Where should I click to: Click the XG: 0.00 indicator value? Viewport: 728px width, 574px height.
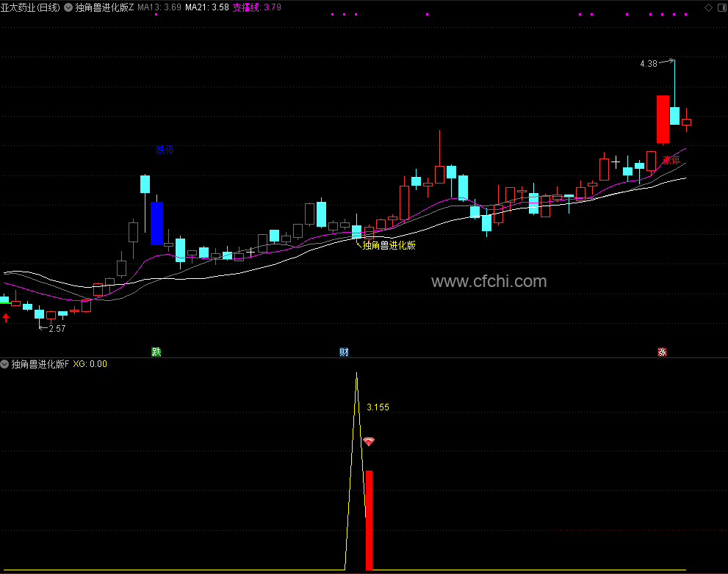[x=90, y=364]
